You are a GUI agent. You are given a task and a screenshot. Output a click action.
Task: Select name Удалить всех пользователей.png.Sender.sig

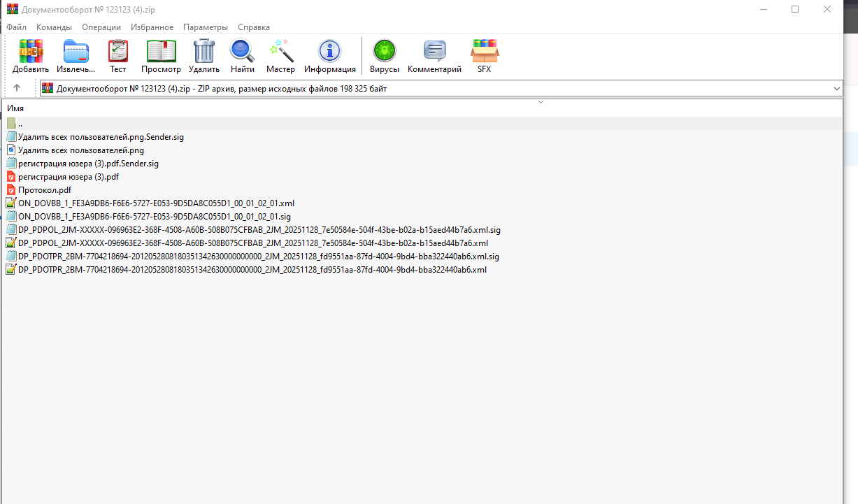(101, 137)
